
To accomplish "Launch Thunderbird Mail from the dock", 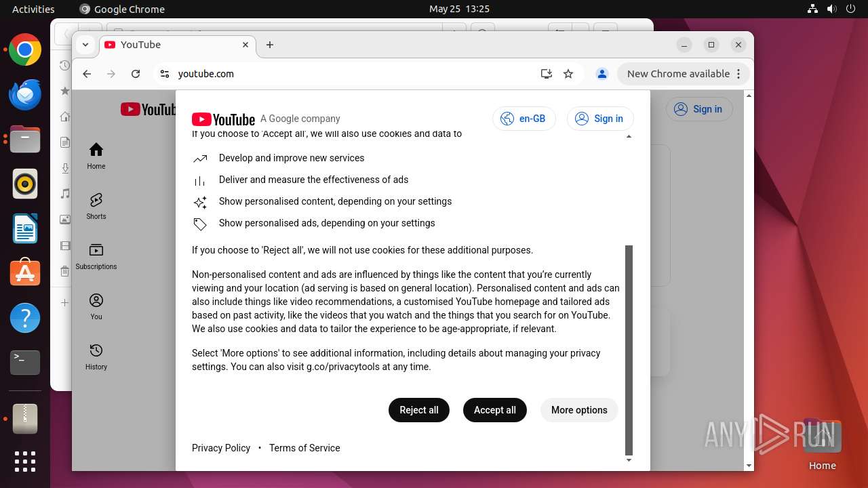I will [25, 95].
